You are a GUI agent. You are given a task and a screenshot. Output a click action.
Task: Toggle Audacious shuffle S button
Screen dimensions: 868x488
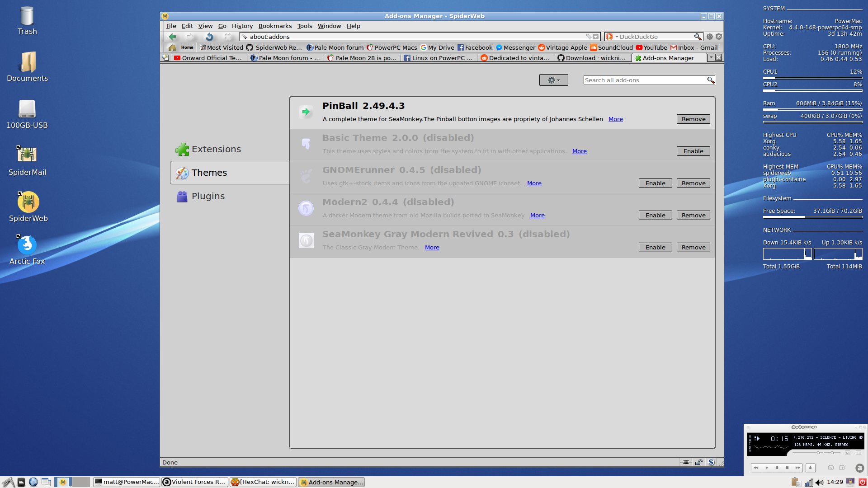831,468
